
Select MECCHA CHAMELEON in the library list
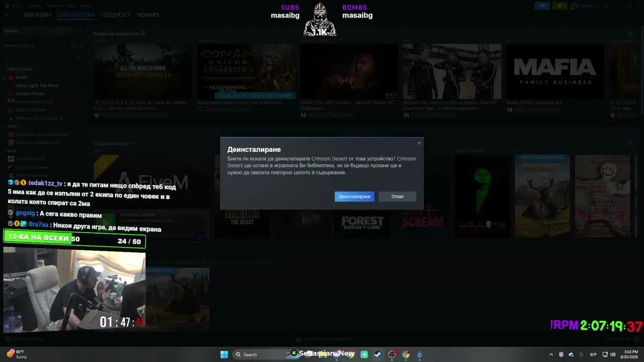(x=37, y=142)
